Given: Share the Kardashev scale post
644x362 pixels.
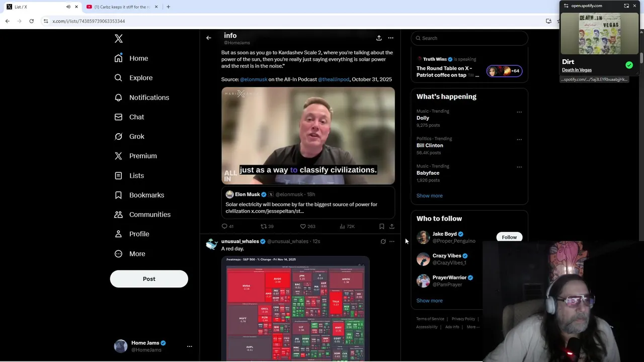Looking at the screenshot, I should tap(392, 226).
